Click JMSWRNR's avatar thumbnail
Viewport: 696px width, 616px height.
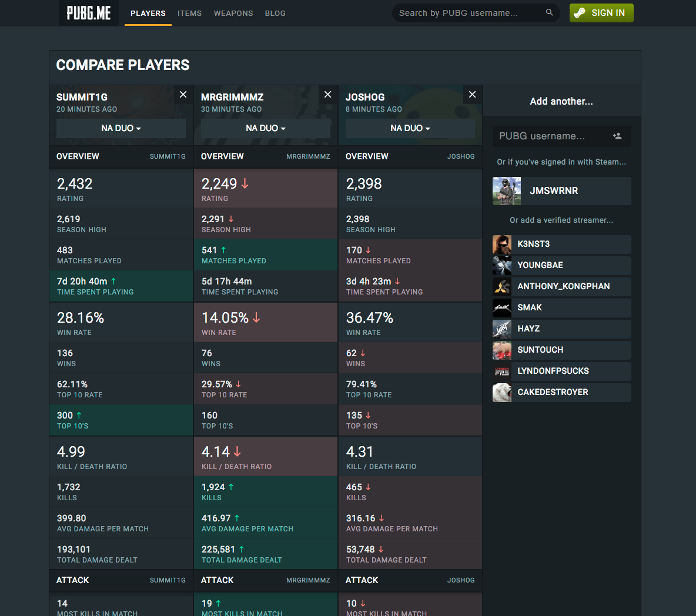point(507,191)
